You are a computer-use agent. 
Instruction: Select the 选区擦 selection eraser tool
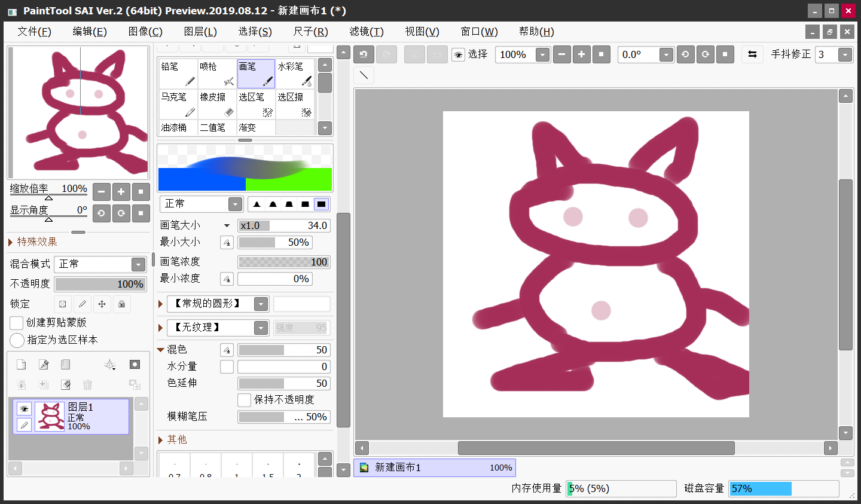tap(295, 104)
